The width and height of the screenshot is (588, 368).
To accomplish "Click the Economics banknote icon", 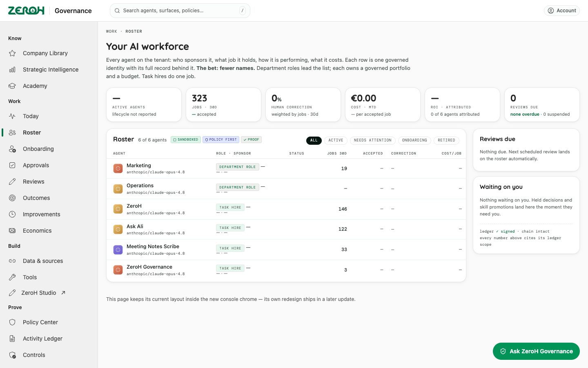I will [12, 231].
